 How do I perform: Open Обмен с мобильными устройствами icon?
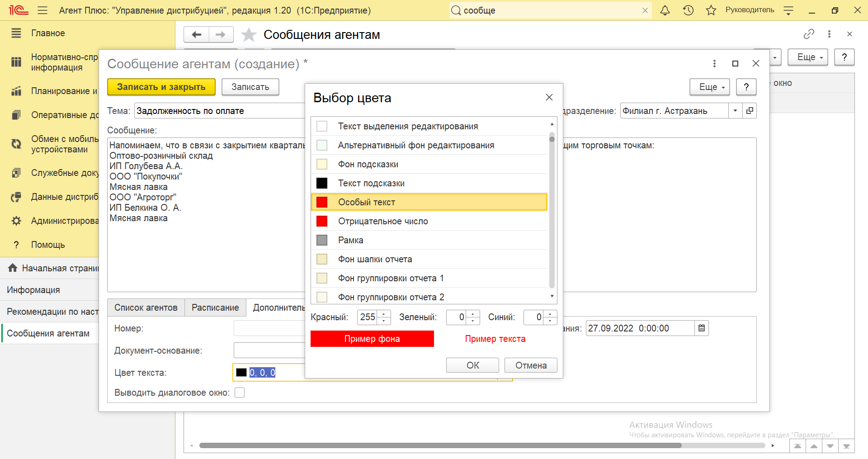(16, 144)
